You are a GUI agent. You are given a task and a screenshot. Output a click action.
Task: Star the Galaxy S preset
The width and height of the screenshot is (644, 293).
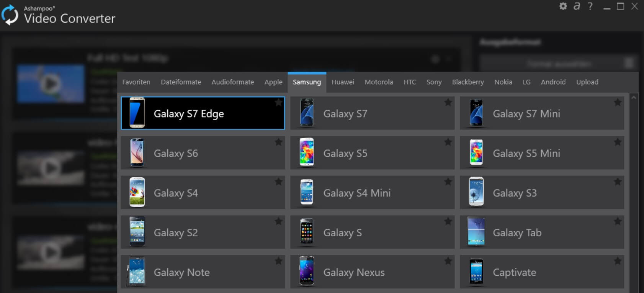[x=448, y=221]
